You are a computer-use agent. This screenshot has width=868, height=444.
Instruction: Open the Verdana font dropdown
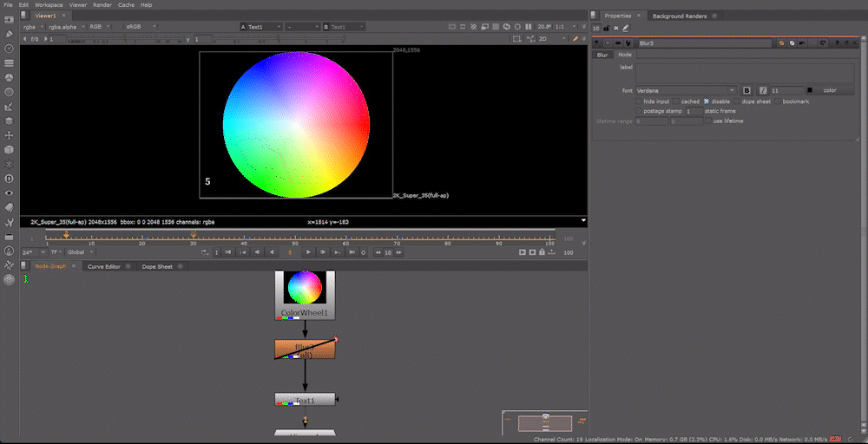686,90
